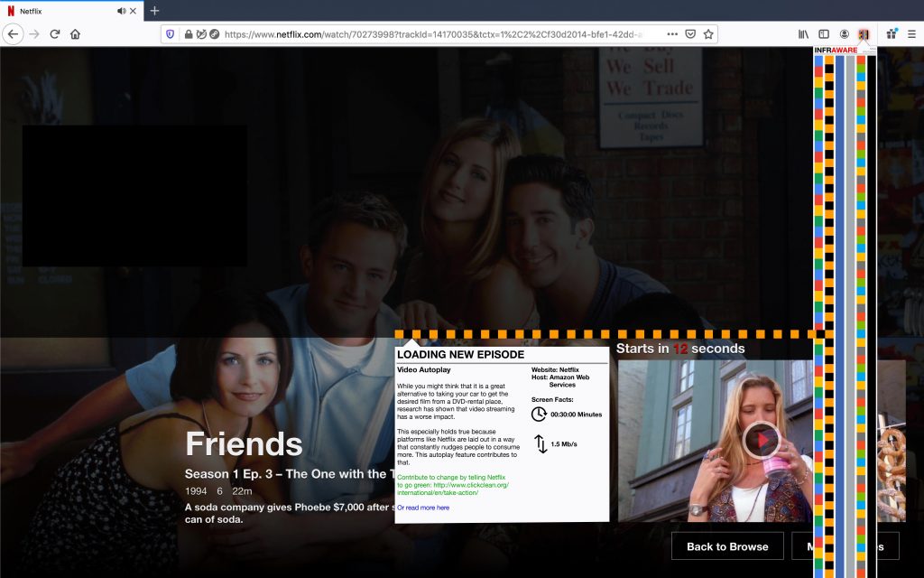Open the Firefox Library
924x578 pixels.
point(804,34)
